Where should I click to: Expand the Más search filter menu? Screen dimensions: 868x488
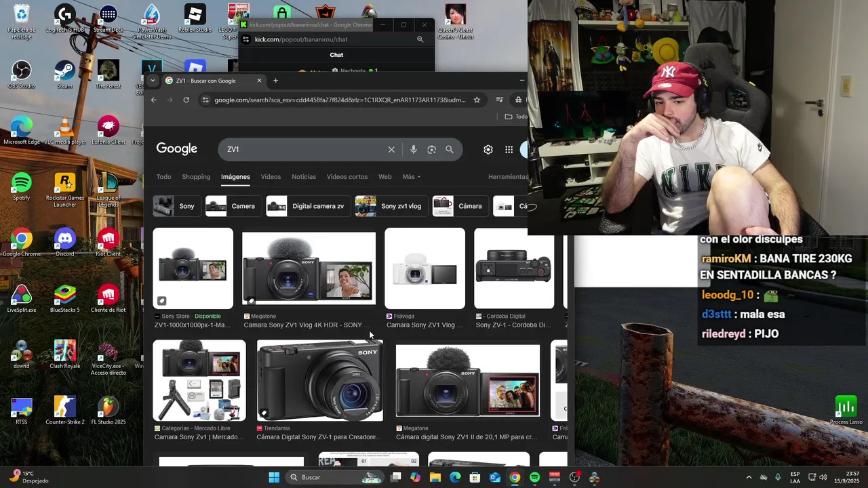(411, 177)
